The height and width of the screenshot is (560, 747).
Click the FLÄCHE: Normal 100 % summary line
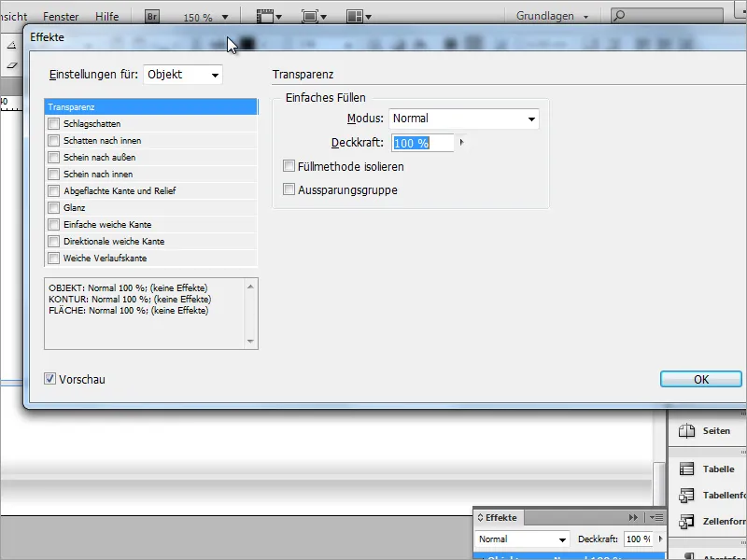129,311
